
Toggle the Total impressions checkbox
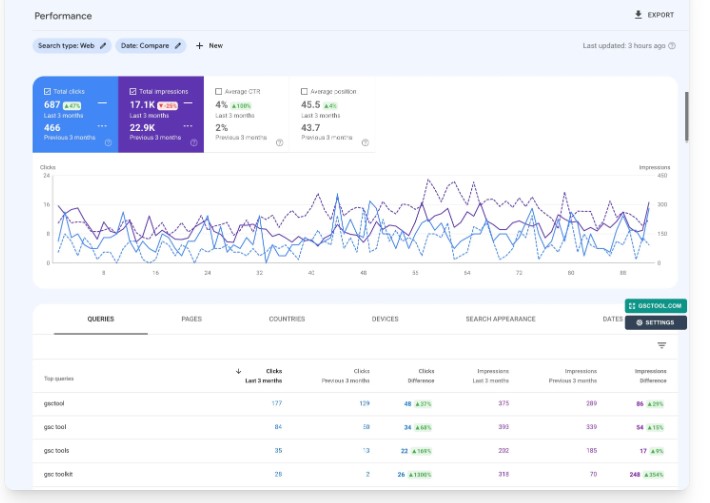click(x=133, y=91)
